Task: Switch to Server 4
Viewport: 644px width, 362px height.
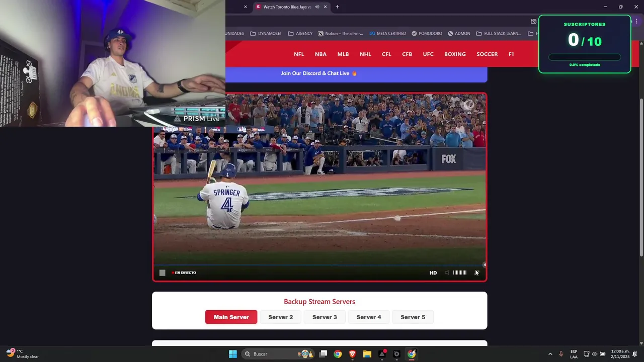Action: pyautogui.click(x=369, y=317)
